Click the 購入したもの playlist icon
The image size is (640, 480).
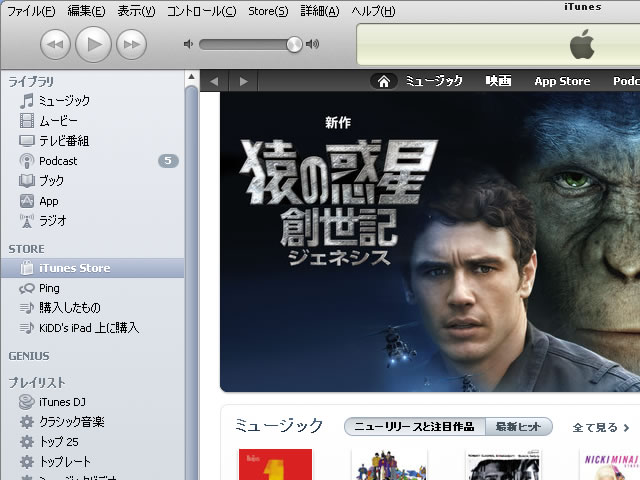point(27,308)
